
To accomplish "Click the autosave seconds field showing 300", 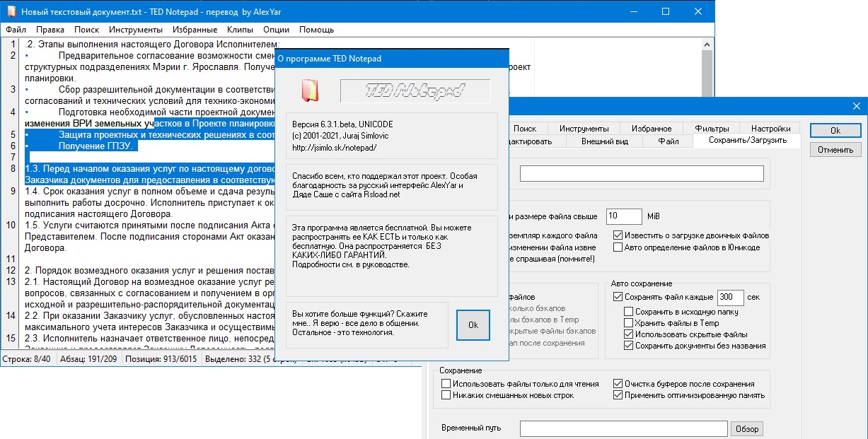I will coord(729,298).
